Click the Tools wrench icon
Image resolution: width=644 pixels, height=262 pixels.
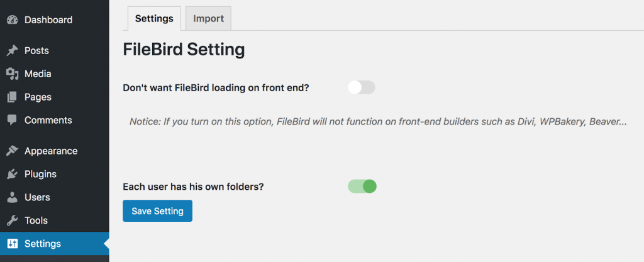(13, 221)
